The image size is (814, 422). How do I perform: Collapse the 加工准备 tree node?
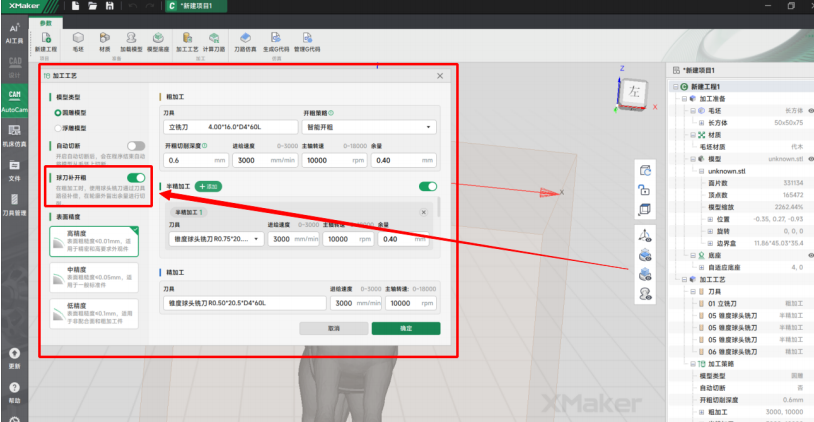click(685, 99)
